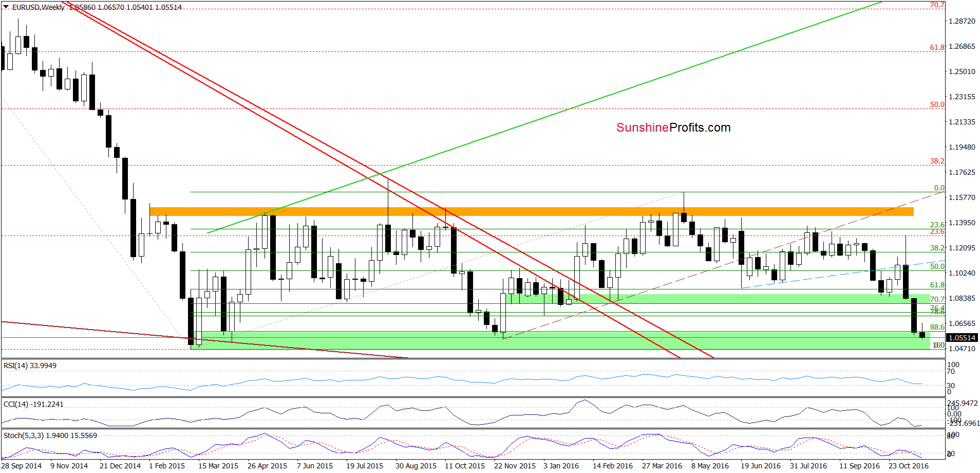Click the 3 Jan 2016 date label
The image size is (980, 473).
pos(561,466)
